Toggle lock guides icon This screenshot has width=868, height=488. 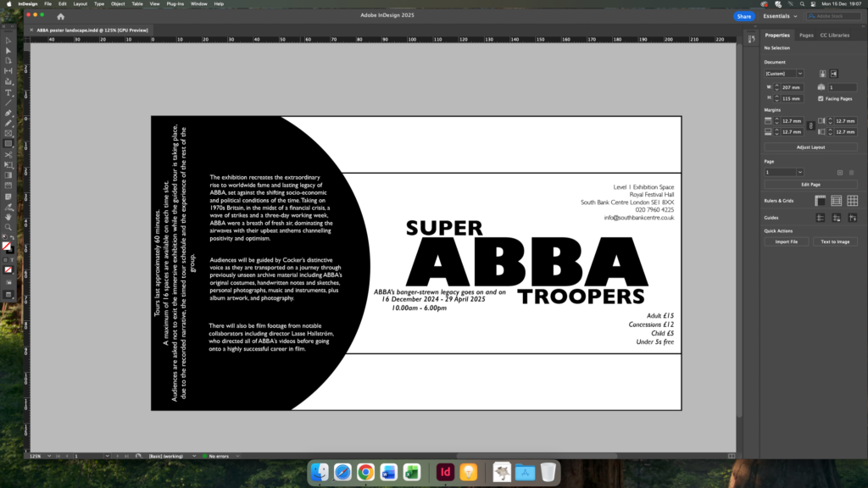pyautogui.click(x=837, y=218)
